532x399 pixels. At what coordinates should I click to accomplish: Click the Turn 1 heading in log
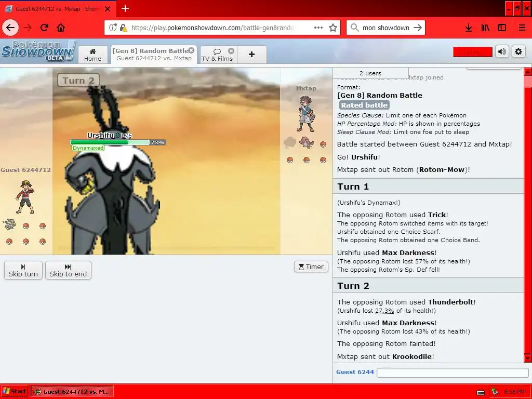(x=353, y=187)
